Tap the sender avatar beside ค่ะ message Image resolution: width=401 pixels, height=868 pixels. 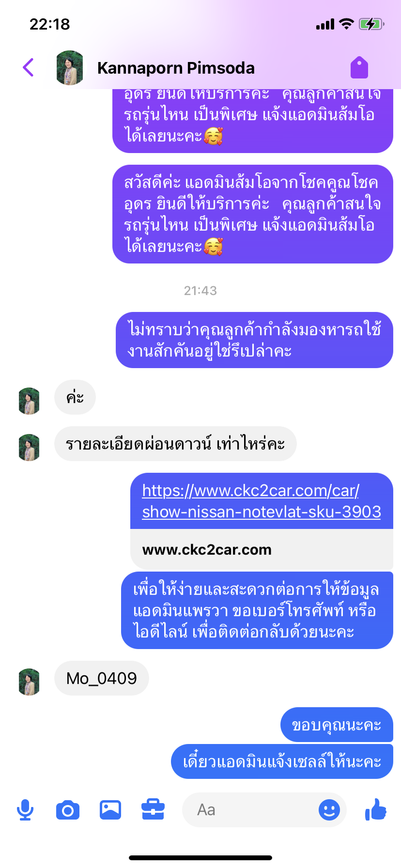29,401
